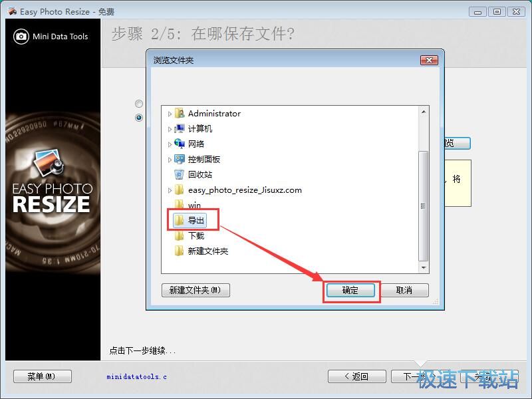Viewport: 532px width, 399px height.
Task: Click the 新建文件夹(M) button
Action: click(196, 291)
